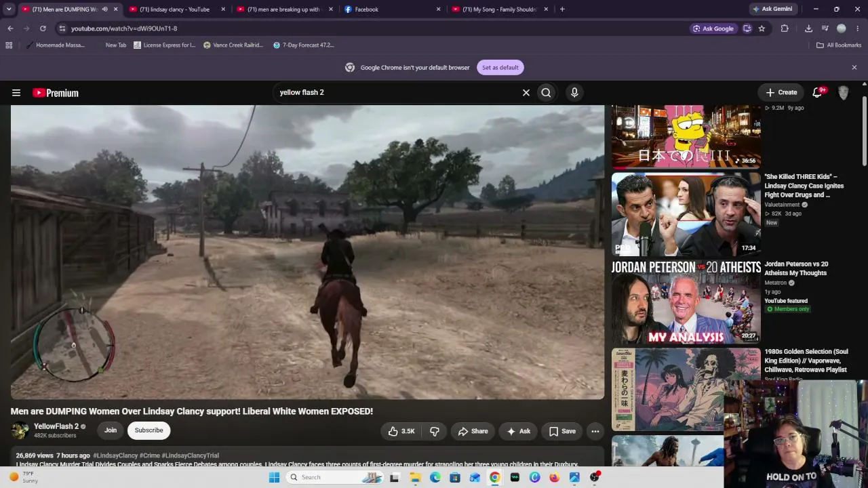Open the Create button
Image resolution: width=868 pixels, height=488 pixels.
[781, 93]
